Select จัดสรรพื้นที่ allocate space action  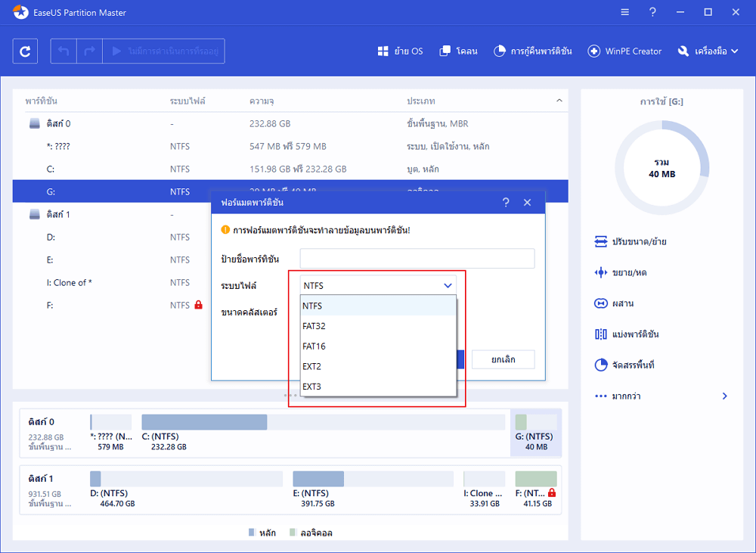(624, 365)
